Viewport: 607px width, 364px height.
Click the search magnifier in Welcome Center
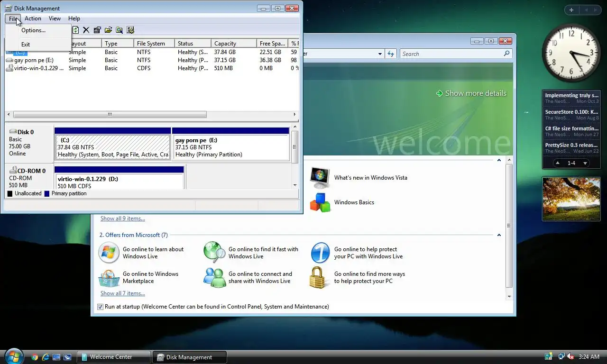coord(507,54)
